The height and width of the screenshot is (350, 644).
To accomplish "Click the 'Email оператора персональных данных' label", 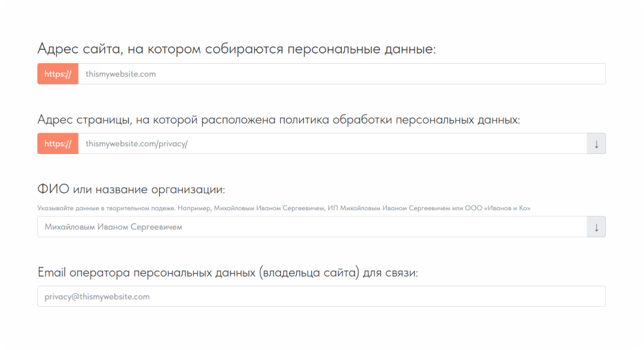I will [148, 273].
